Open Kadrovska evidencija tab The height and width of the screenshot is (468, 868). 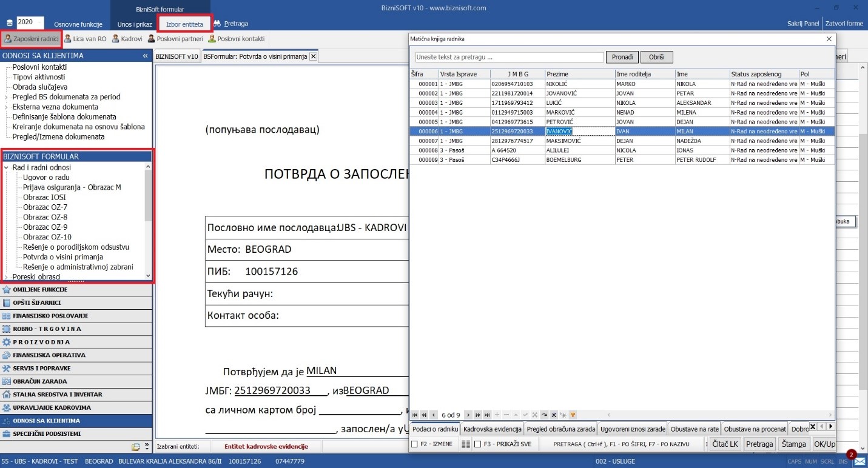491,429
